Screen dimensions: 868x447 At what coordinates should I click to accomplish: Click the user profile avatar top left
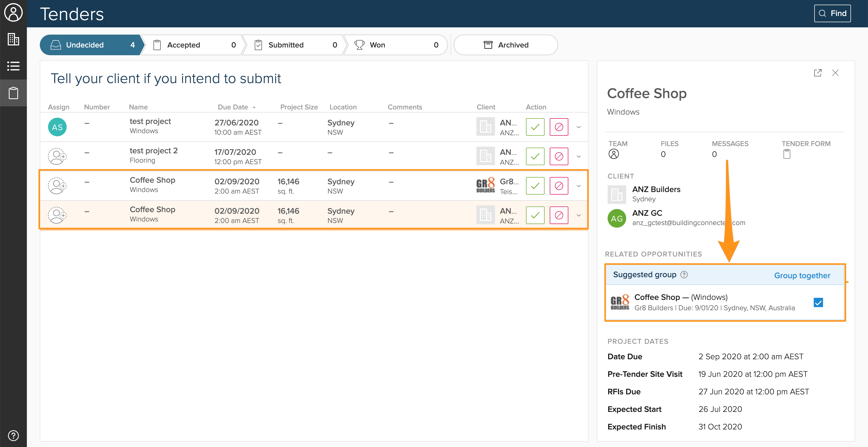click(13, 13)
